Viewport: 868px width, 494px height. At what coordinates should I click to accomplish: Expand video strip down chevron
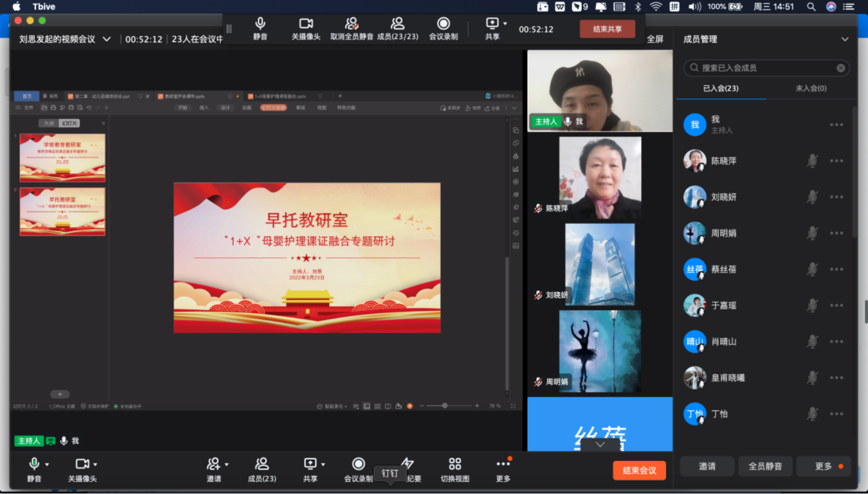pos(600,444)
